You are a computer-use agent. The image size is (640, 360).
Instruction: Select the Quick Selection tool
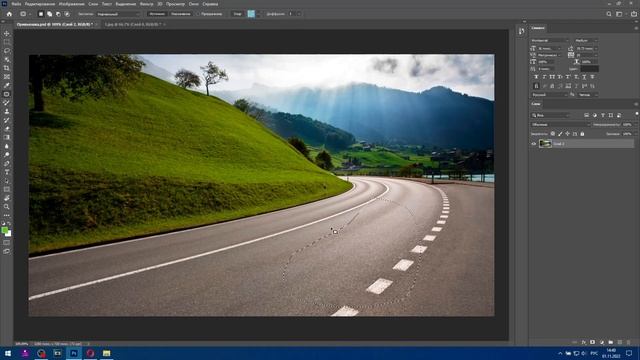pyautogui.click(x=7, y=59)
